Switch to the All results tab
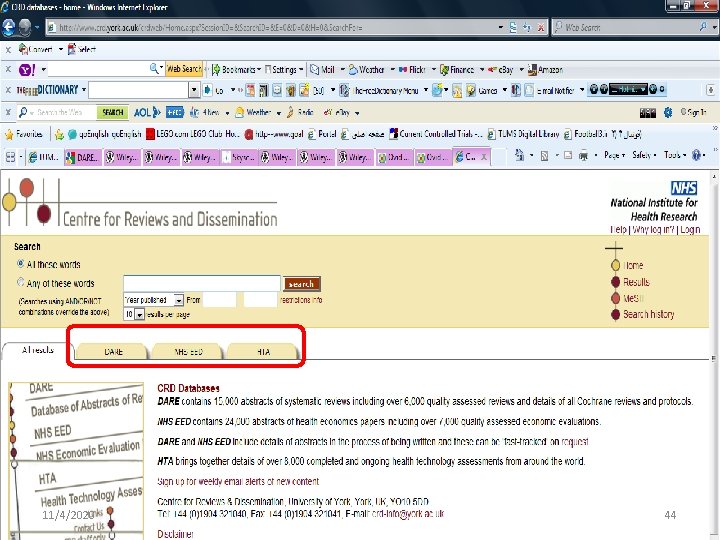 [38, 350]
